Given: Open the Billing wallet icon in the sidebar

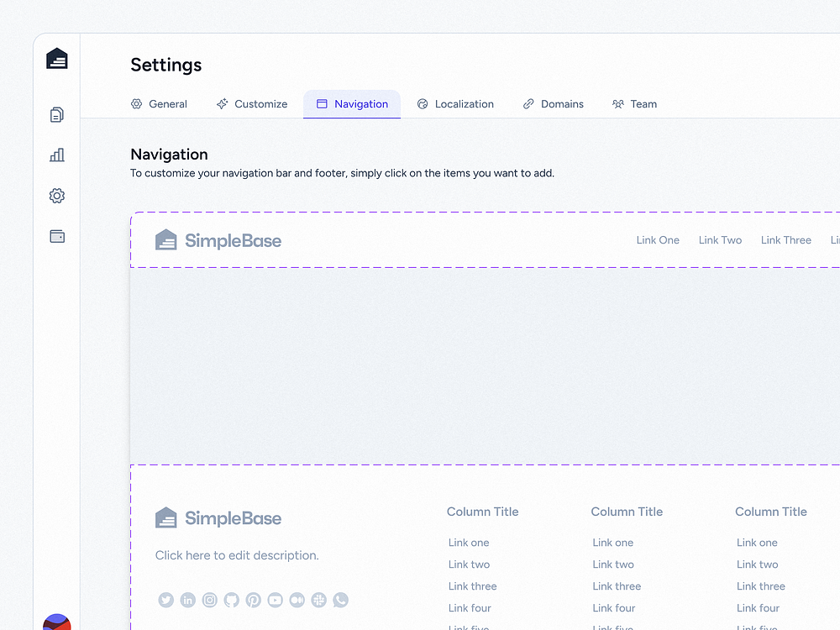Looking at the screenshot, I should [56, 236].
